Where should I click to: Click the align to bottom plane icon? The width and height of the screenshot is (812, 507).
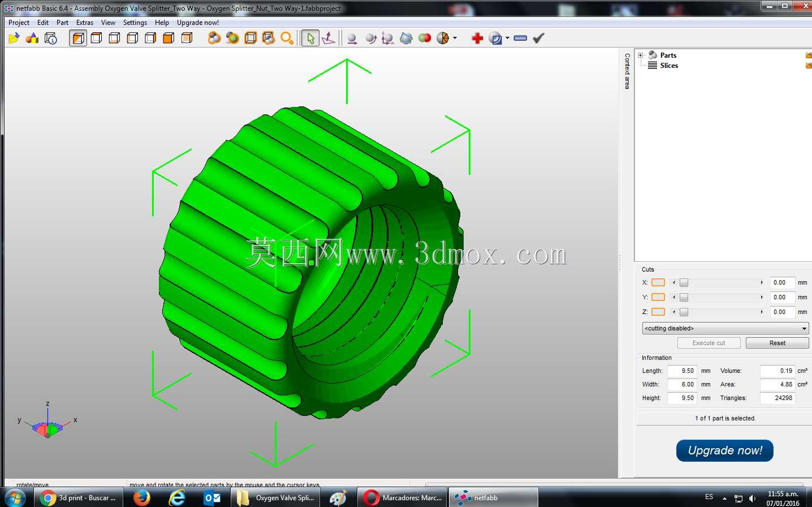coord(329,38)
